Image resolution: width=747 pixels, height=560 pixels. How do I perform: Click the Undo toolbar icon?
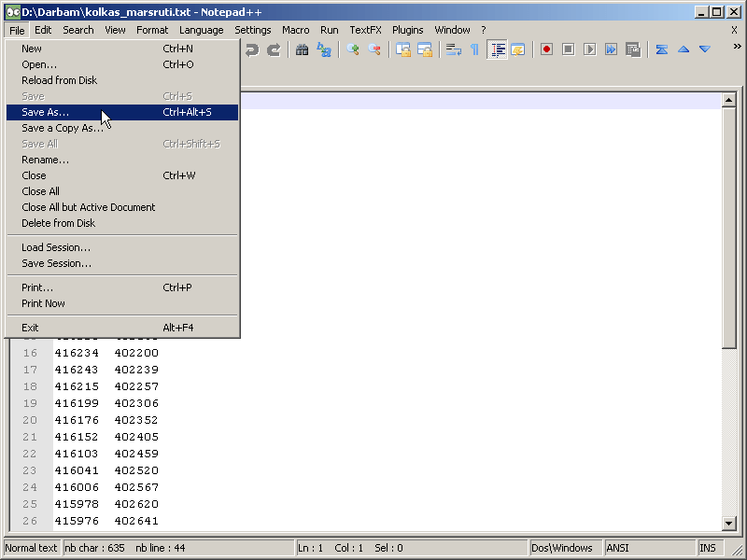252,49
